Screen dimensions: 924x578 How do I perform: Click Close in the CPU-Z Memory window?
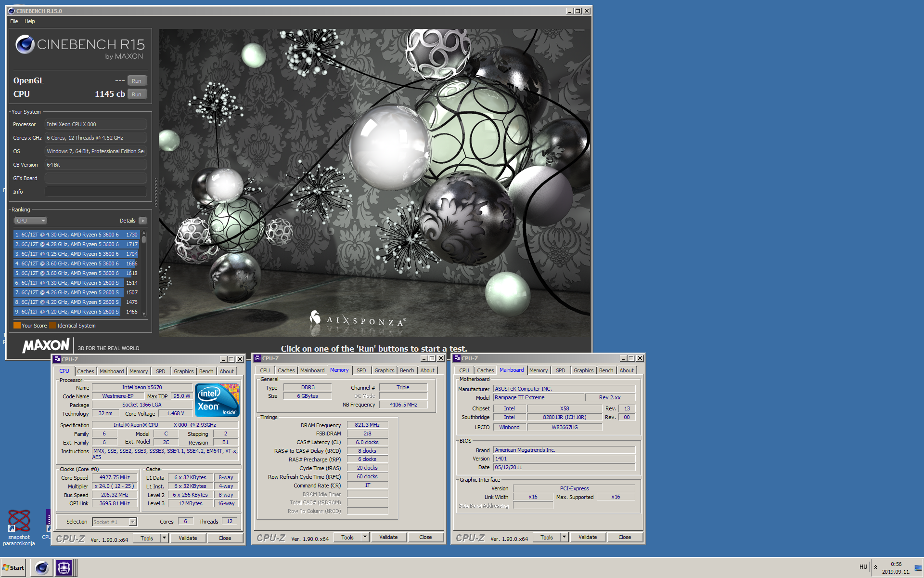pyautogui.click(x=425, y=537)
